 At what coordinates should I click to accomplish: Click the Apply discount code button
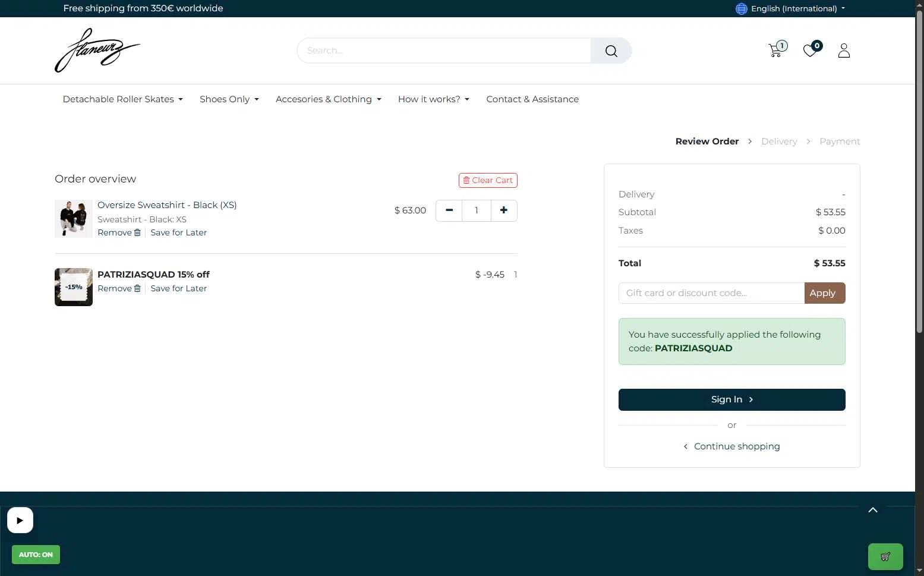tap(824, 293)
